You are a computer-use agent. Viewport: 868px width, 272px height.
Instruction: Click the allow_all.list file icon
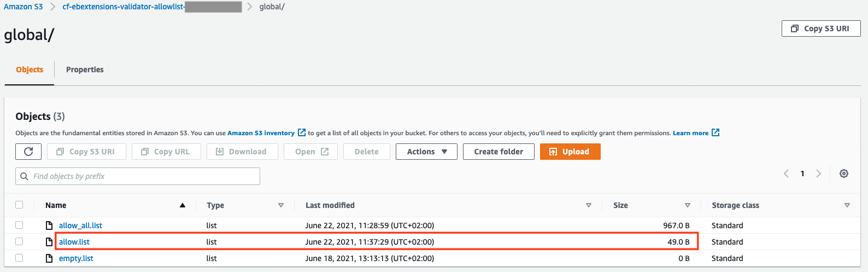tap(49, 225)
